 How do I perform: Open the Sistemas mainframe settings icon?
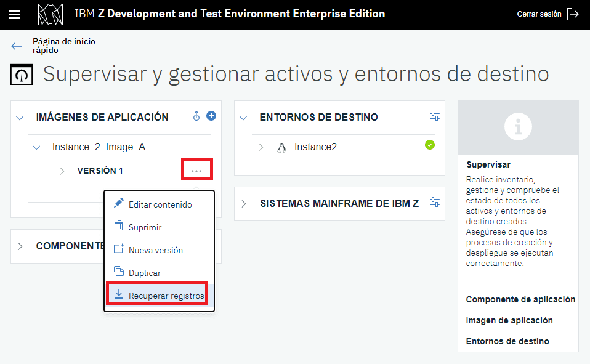[x=435, y=202]
